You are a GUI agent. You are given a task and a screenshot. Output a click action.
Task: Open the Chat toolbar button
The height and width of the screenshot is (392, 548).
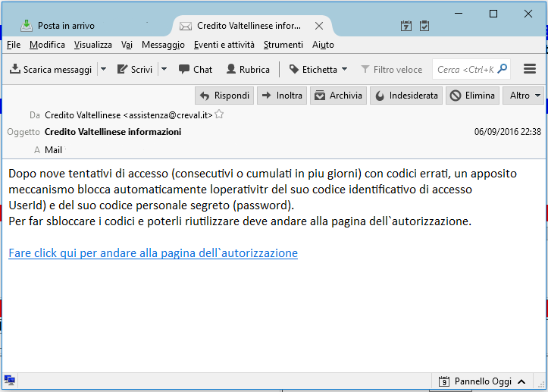(x=196, y=69)
